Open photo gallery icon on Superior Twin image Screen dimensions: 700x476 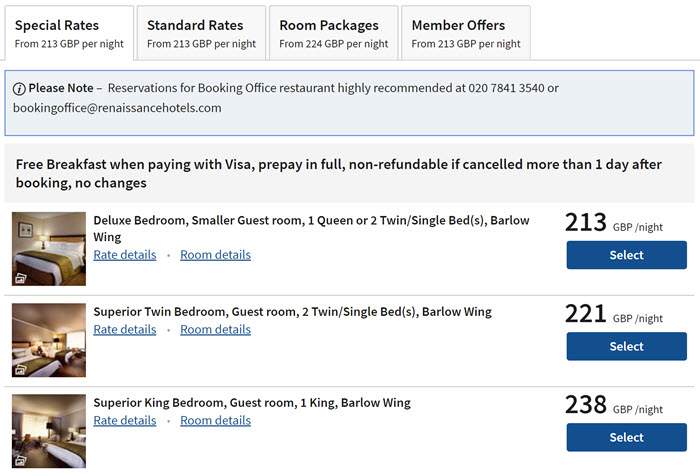click(x=21, y=370)
